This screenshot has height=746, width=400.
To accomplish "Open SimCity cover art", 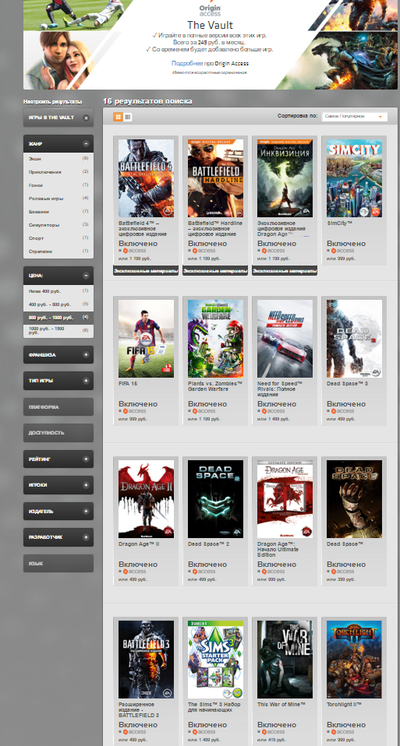I will tap(354, 178).
